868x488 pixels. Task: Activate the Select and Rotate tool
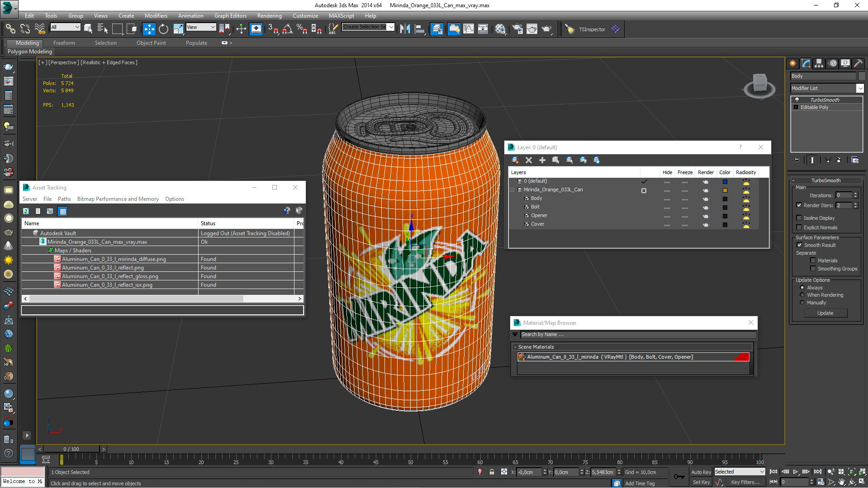click(x=163, y=29)
